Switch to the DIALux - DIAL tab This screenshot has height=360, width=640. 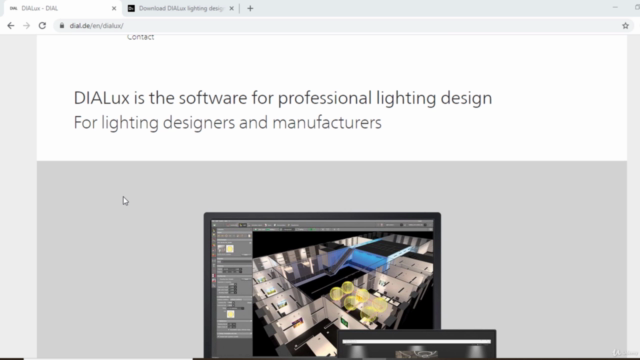click(63, 8)
